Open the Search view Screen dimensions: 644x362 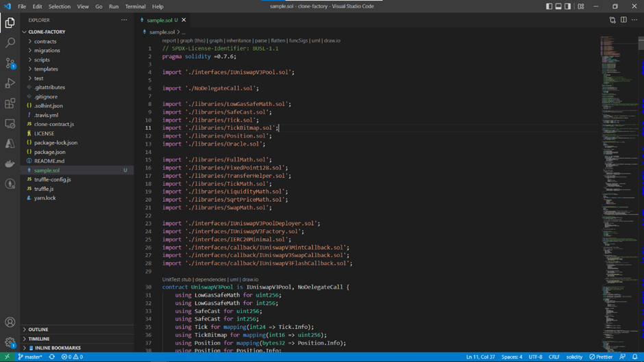pyautogui.click(x=10, y=42)
